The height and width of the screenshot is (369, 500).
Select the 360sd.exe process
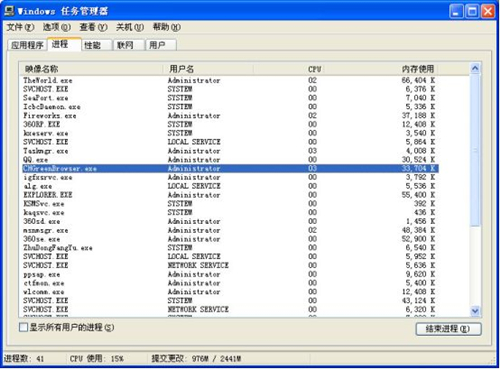point(229,221)
